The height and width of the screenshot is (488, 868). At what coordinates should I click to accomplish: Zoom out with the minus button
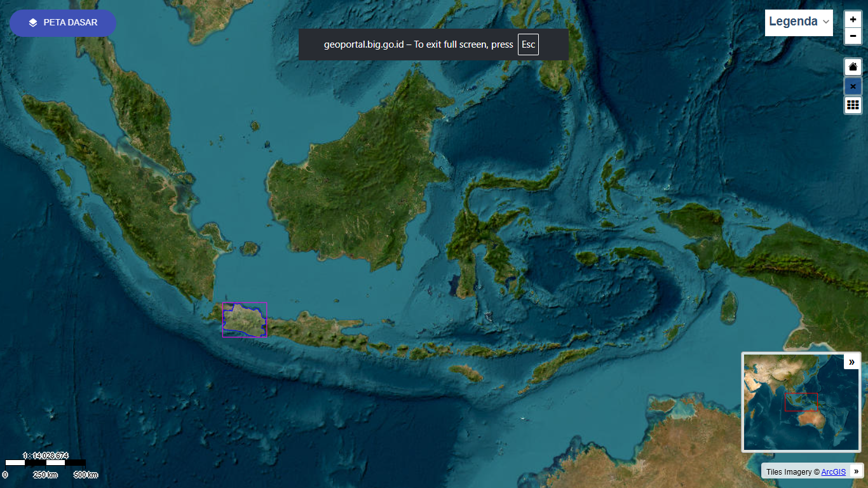click(853, 36)
